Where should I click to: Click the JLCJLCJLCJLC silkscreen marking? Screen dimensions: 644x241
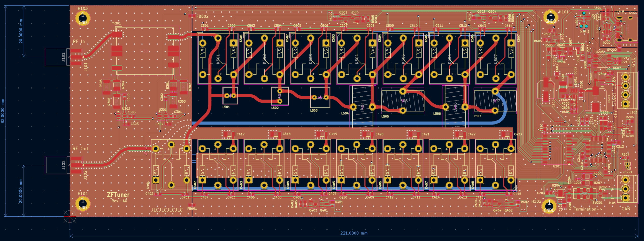point(167,210)
